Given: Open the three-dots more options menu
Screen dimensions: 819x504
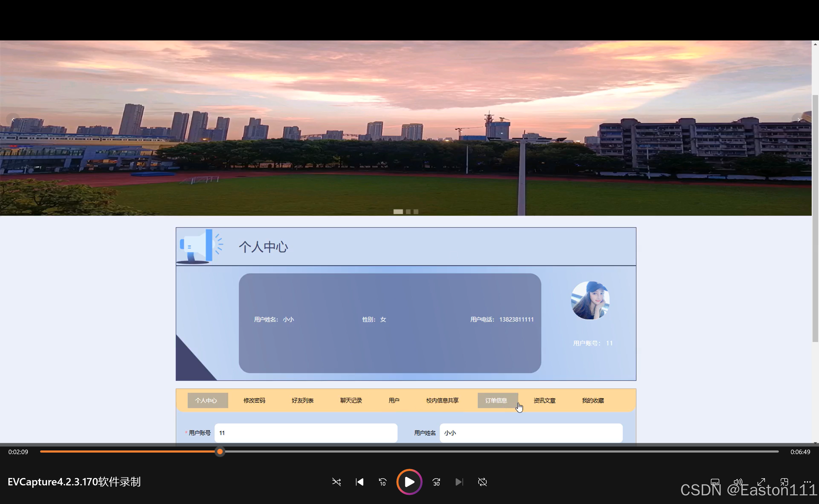Looking at the screenshot, I should coord(807,482).
